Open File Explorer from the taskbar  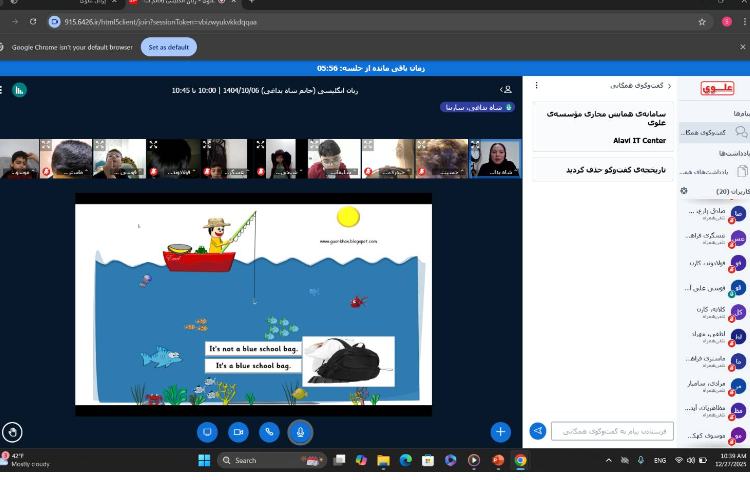[383, 460]
